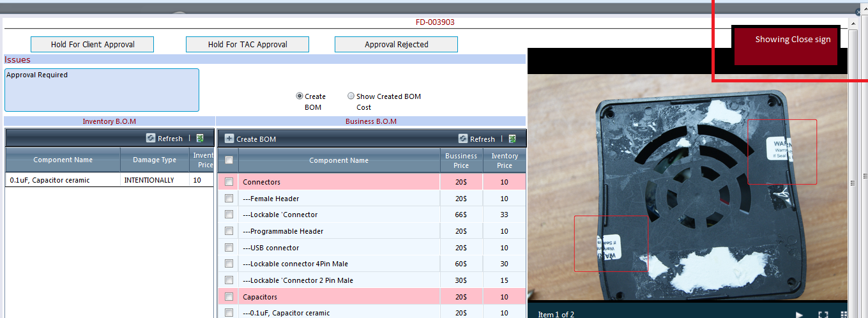Image resolution: width=868 pixels, height=318 pixels.
Task: Click Hold For TAC Approval button
Action: (x=247, y=44)
